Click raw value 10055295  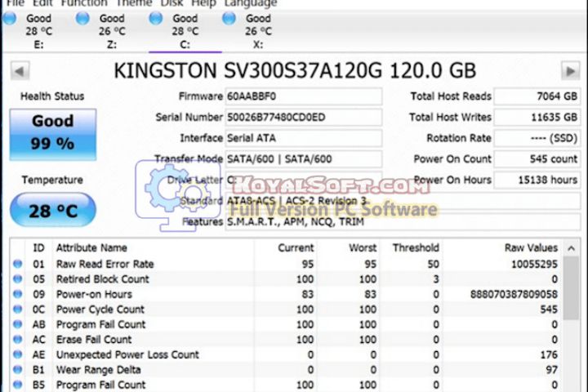[x=534, y=264]
